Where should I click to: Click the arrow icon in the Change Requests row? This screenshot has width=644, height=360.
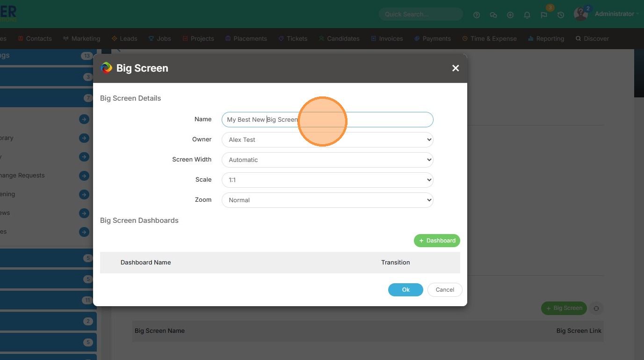pyautogui.click(x=84, y=176)
